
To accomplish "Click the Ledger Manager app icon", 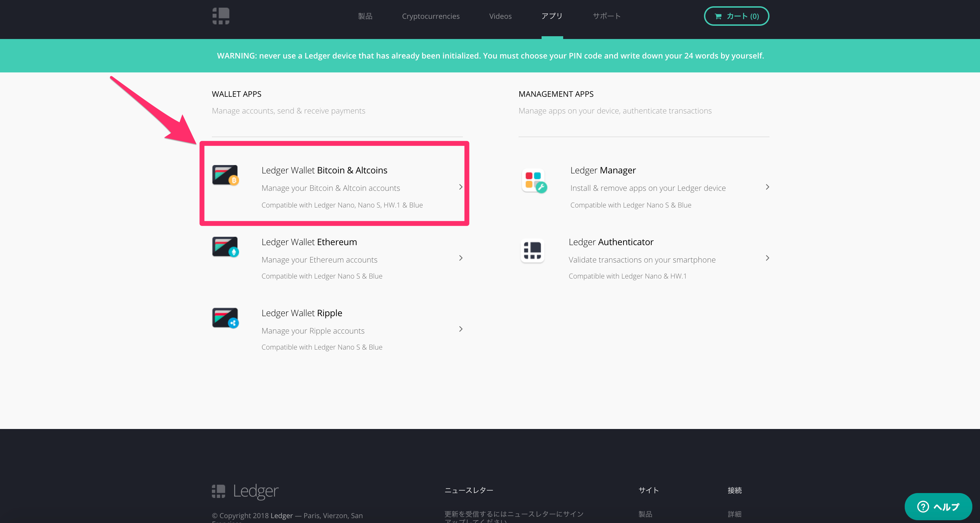I will [534, 180].
